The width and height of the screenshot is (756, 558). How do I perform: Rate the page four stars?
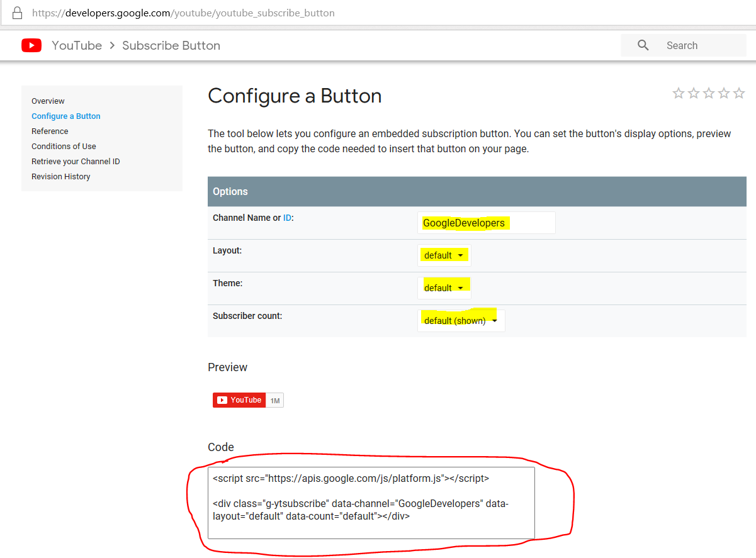click(724, 93)
